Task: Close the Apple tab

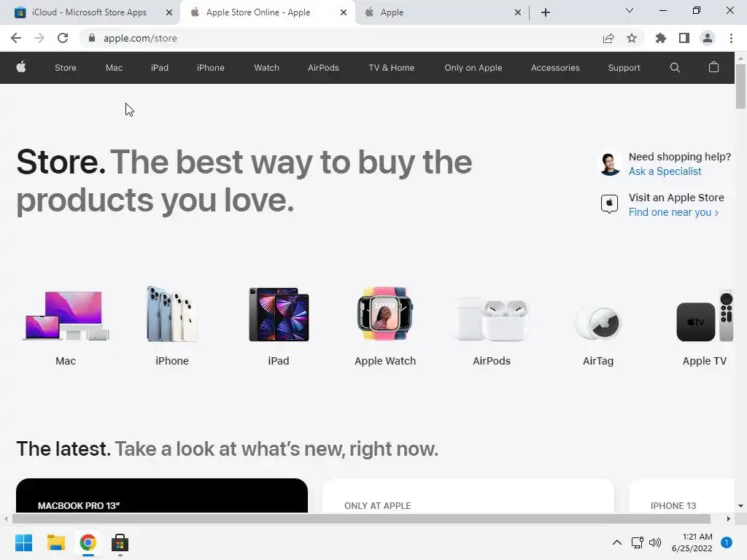Action: pyautogui.click(x=518, y=12)
